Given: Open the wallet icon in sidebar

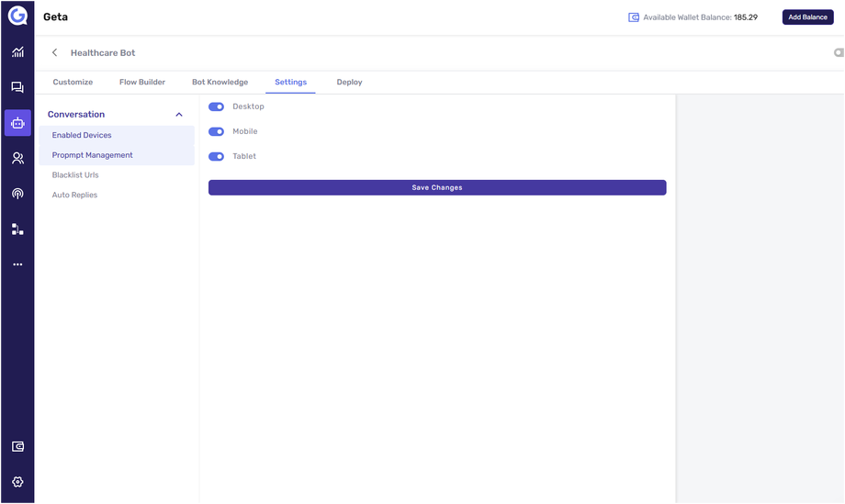Looking at the screenshot, I should click(x=17, y=446).
